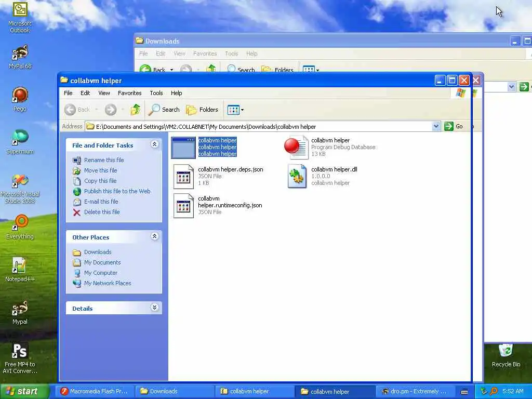Switch to the second collabvm helper taskbar button
Viewport: 532px width, 399px height.
335,391
